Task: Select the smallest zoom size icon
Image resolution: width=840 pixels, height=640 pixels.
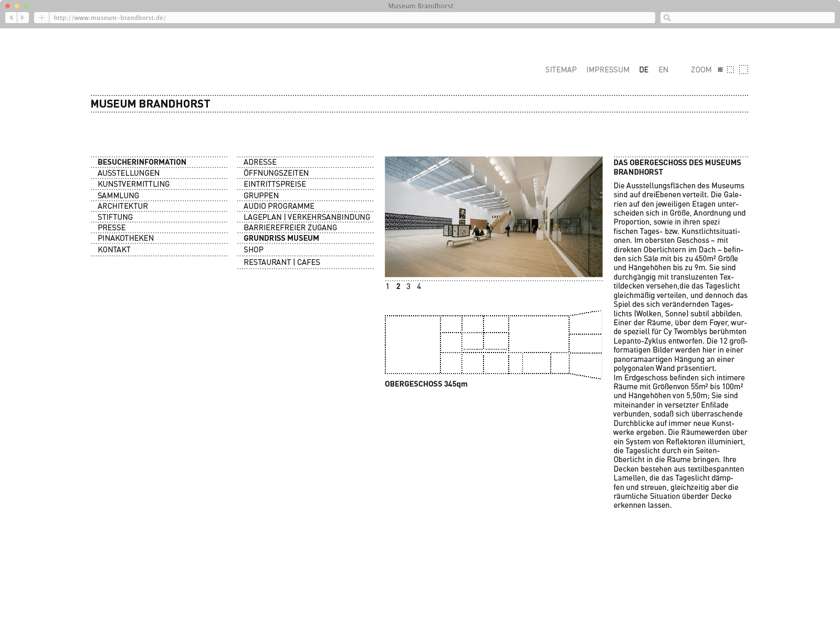Action: coord(720,69)
